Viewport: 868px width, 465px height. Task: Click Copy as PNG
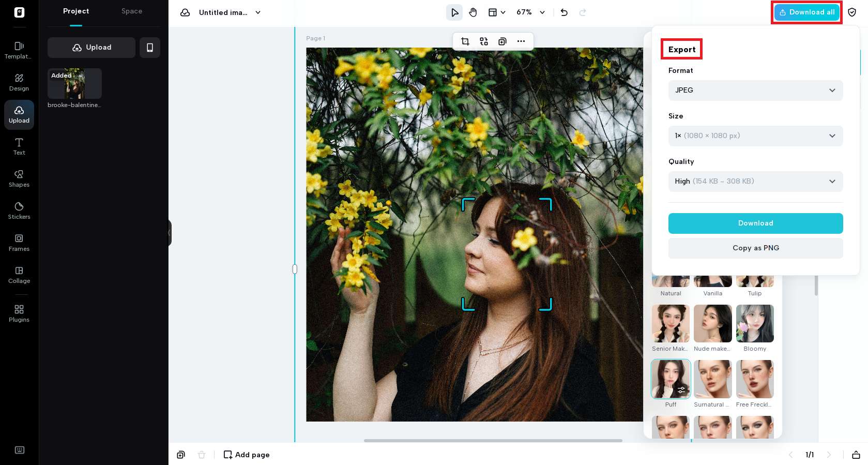point(755,248)
